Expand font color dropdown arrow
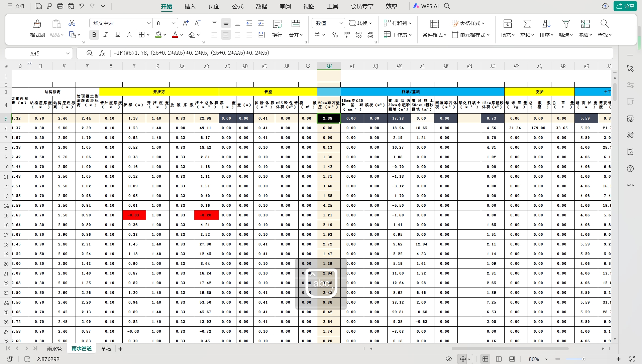Screen dimensions: 642x364 pos(182,35)
